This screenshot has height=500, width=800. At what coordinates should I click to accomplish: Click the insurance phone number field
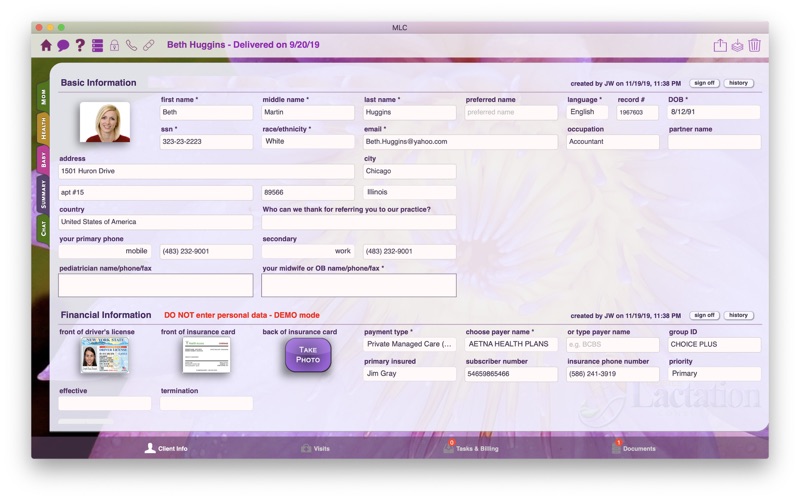click(x=613, y=374)
